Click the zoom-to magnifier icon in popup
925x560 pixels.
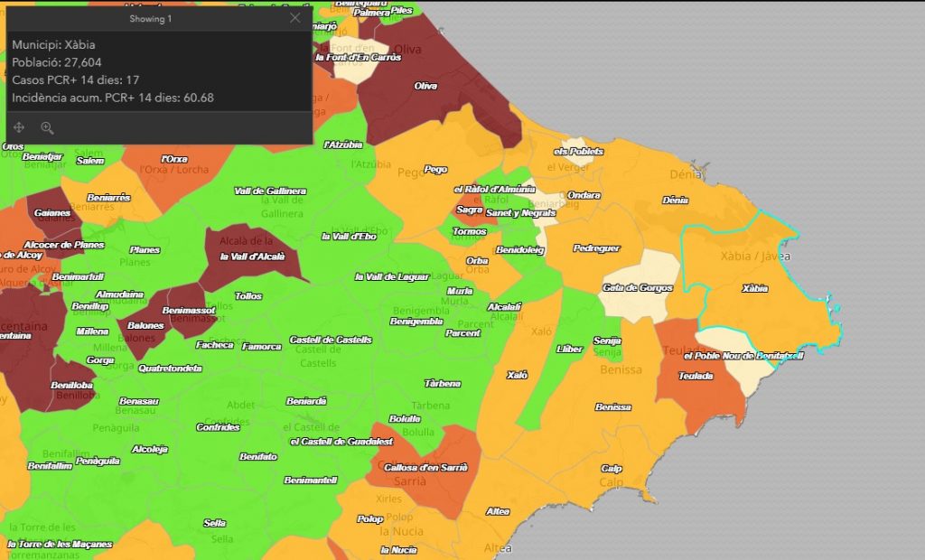(x=47, y=128)
